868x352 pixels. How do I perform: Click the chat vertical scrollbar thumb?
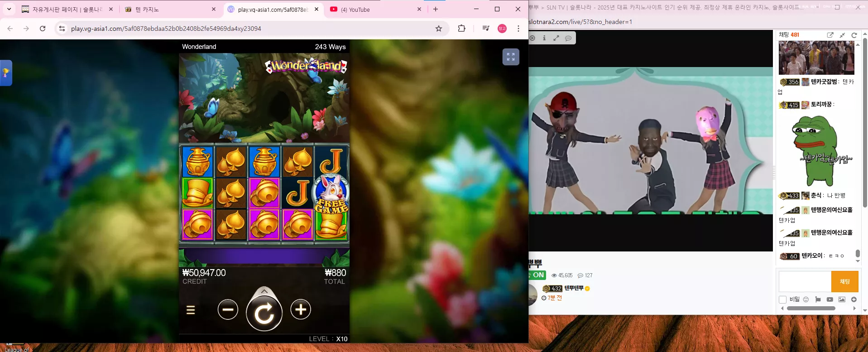(x=858, y=253)
